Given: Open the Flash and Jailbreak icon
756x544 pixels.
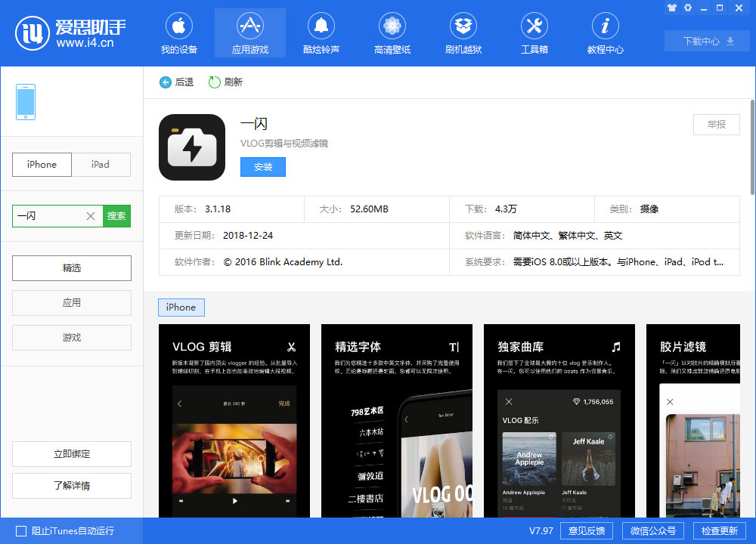Looking at the screenshot, I should click(x=463, y=26).
